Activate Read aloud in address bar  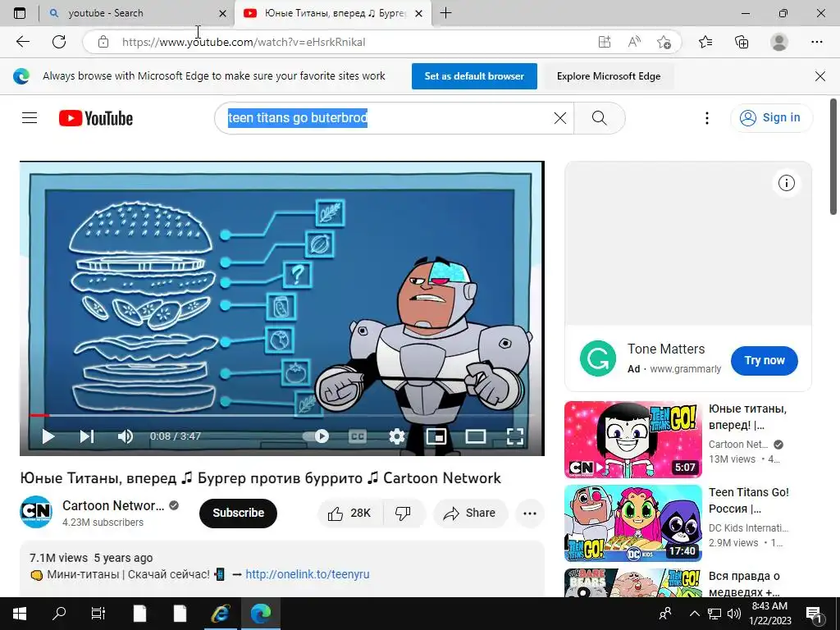(634, 42)
